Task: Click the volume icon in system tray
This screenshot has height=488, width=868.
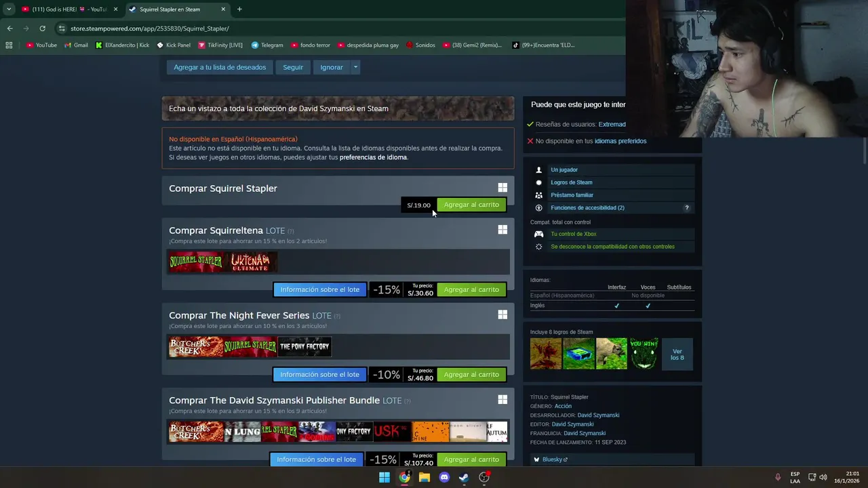Action: click(x=823, y=477)
